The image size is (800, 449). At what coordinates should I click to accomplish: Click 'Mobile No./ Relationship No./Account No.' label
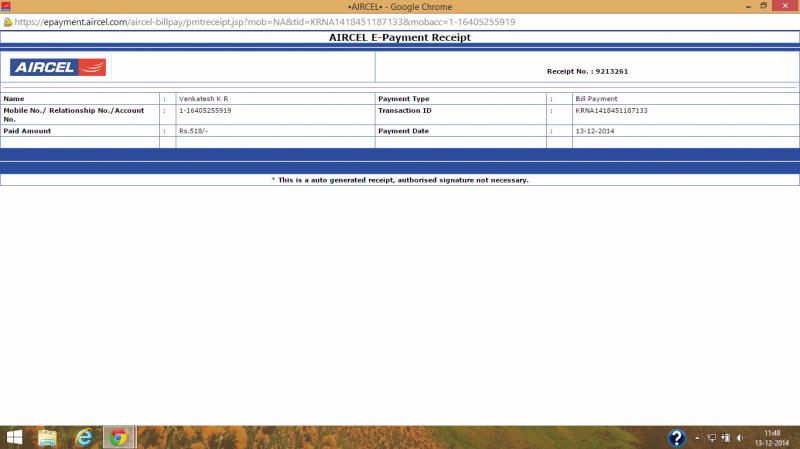click(x=74, y=114)
